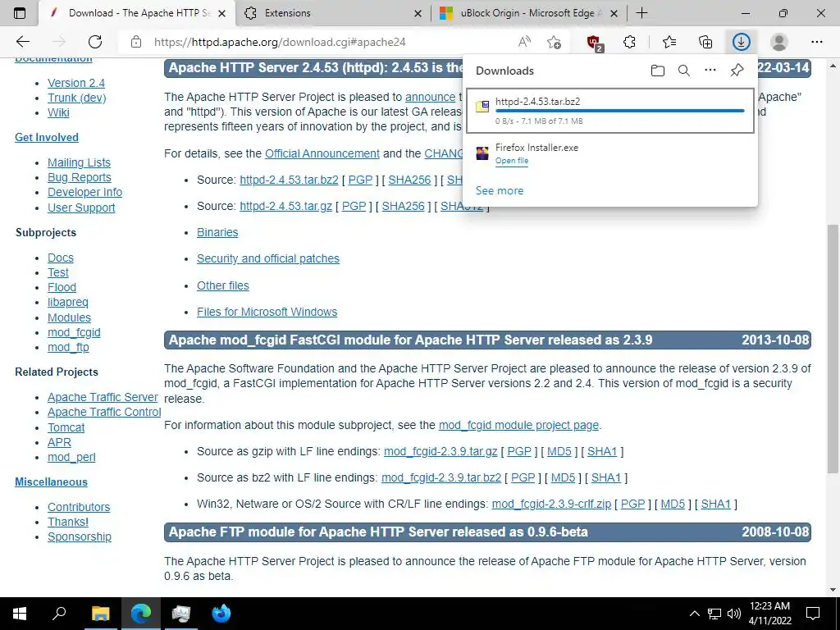The height and width of the screenshot is (630, 840).
Task: Open the Sponsorship sidebar link
Action: [80, 536]
